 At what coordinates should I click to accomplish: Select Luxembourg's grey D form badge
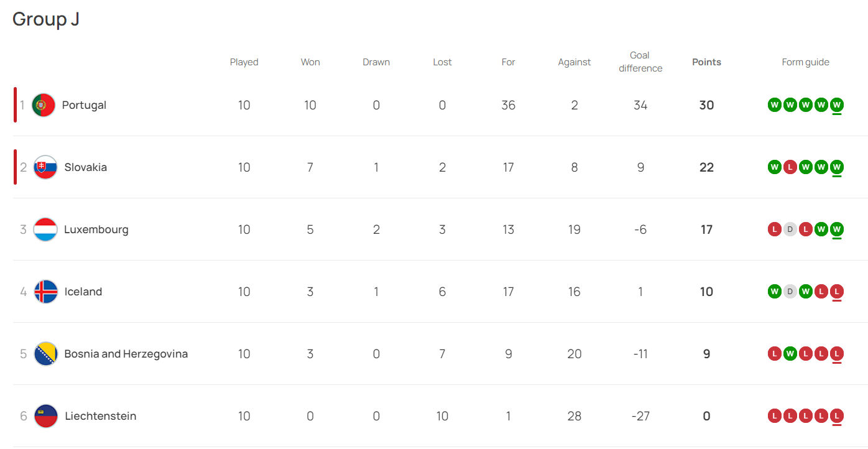790,229
